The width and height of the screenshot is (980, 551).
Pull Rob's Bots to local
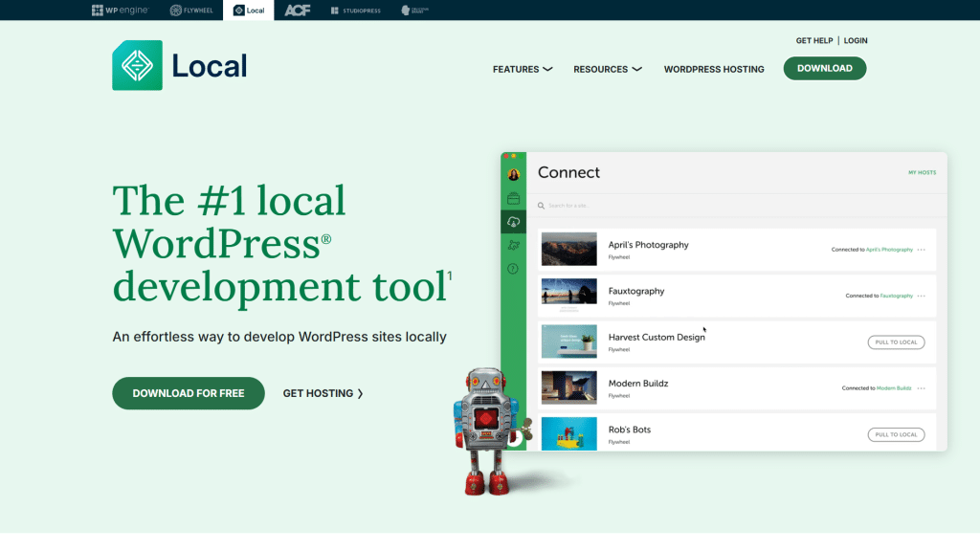click(896, 435)
